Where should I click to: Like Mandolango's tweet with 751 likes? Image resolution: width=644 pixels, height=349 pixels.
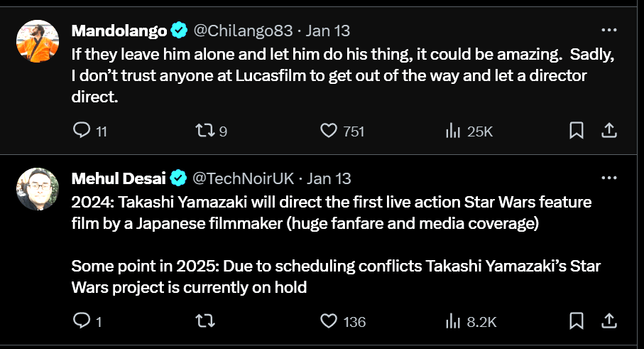[328, 130]
